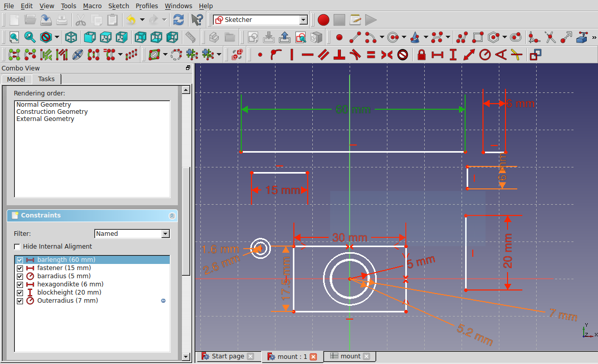Open the constraints Filter dropdown

pyautogui.click(x=165, y=234)
